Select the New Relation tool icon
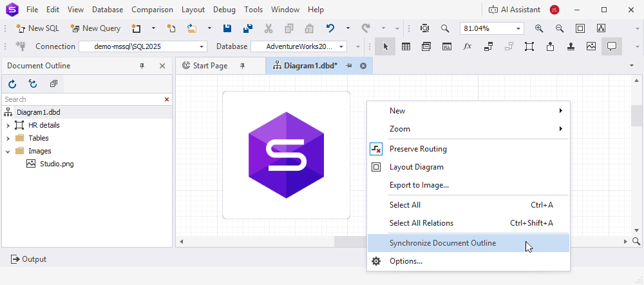Screen dimensions: 644x285 488,46
